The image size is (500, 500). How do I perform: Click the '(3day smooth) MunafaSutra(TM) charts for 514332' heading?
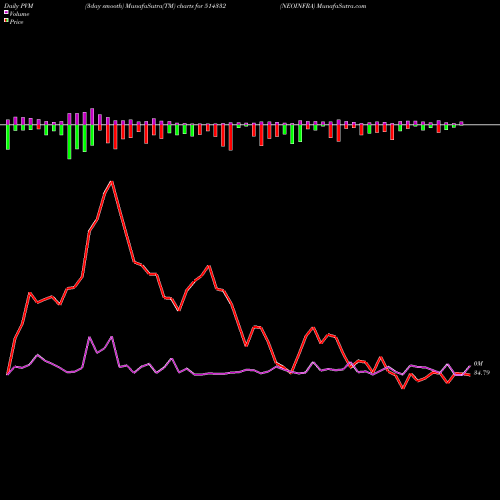click(x=155, y=6)
